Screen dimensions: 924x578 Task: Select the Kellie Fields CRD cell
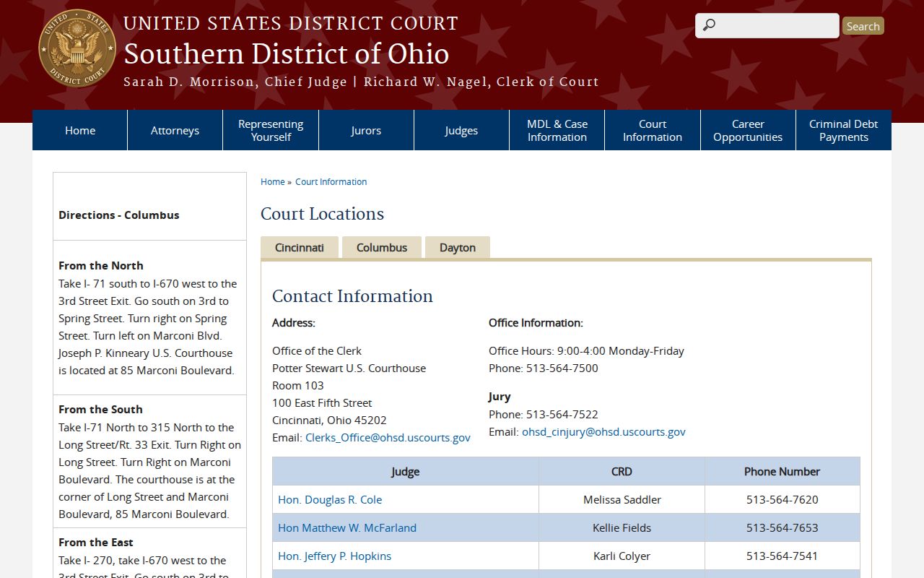(622, 527)
